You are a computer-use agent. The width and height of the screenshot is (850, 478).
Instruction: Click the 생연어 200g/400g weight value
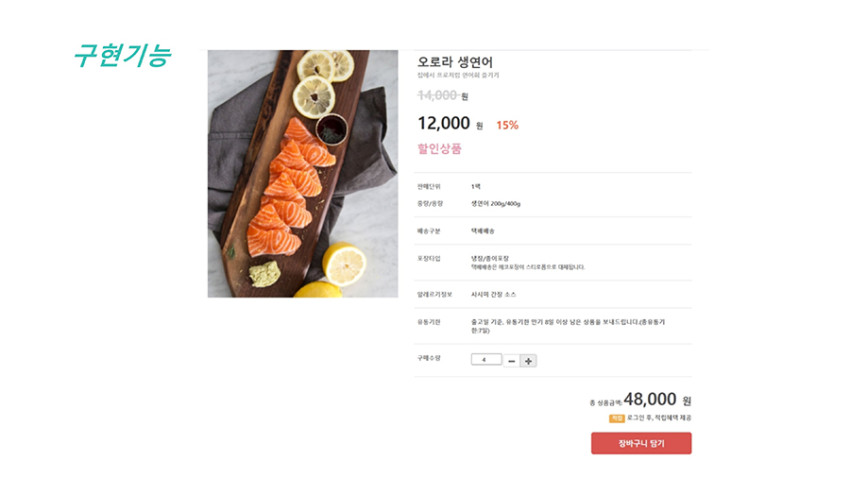pyautogui.click(x=495, y=204)
